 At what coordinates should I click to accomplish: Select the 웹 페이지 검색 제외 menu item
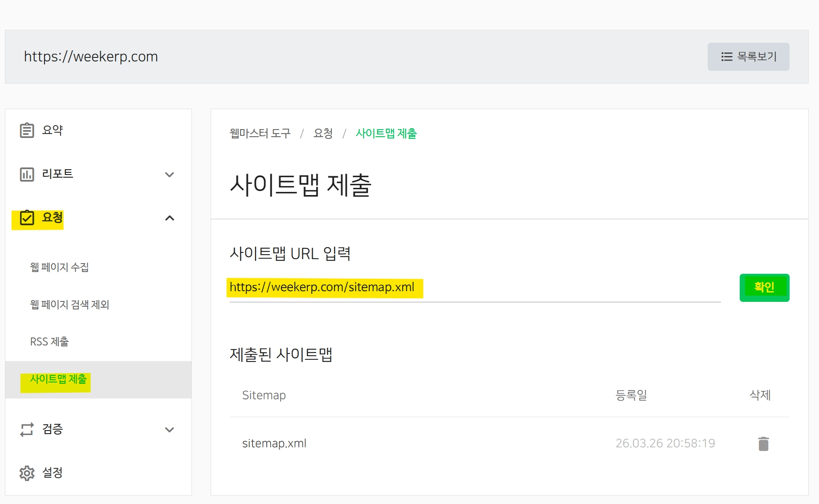[x=71, y=305]
